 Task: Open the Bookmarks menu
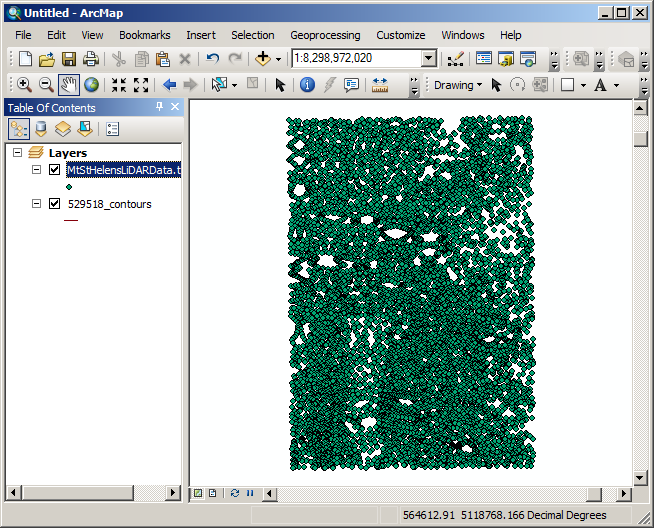(x=145, y=35)
